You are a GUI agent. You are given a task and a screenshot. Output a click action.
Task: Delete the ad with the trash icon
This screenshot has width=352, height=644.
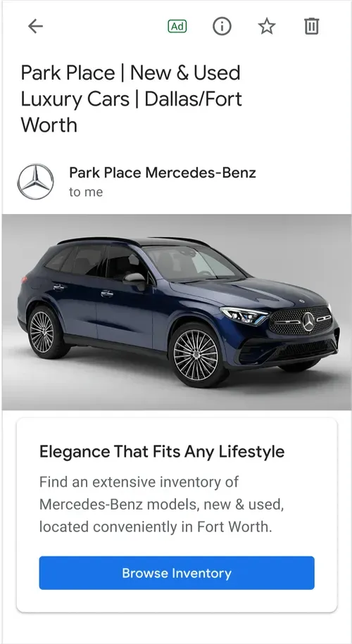coord(311,27)
